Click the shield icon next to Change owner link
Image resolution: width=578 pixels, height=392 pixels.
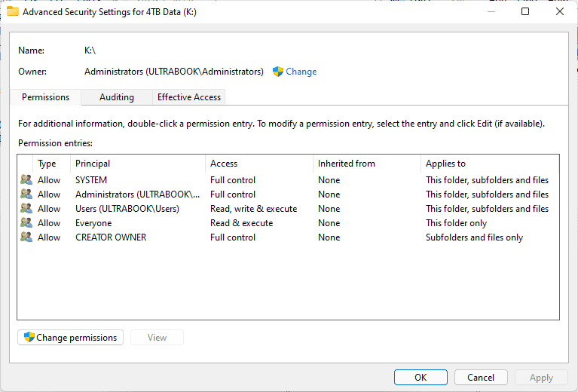[x=278, y=72]
